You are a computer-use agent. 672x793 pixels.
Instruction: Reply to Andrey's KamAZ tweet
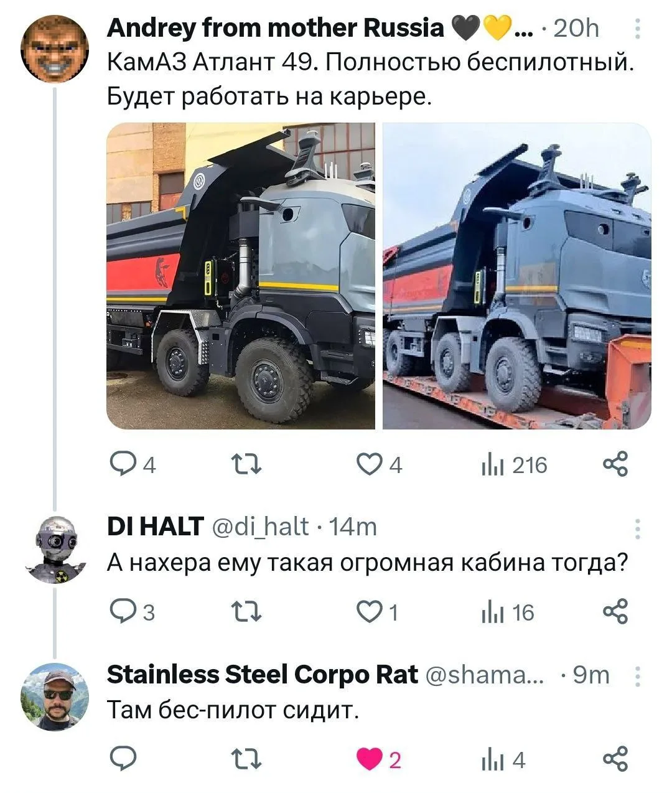pos(133,465)
